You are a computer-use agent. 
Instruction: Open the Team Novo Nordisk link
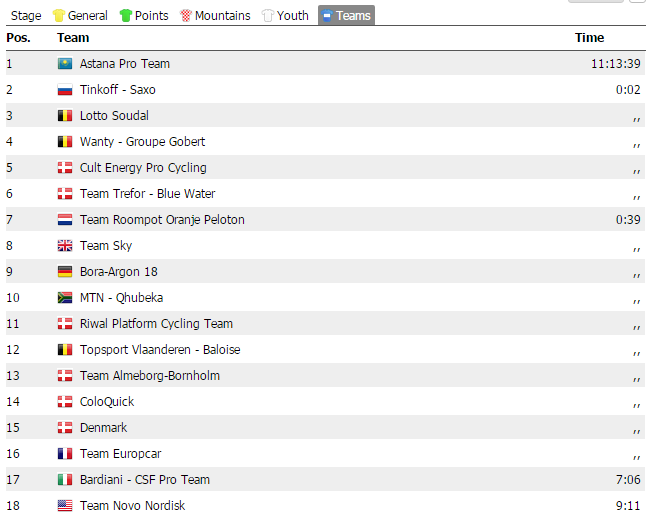tap(132, 505)
